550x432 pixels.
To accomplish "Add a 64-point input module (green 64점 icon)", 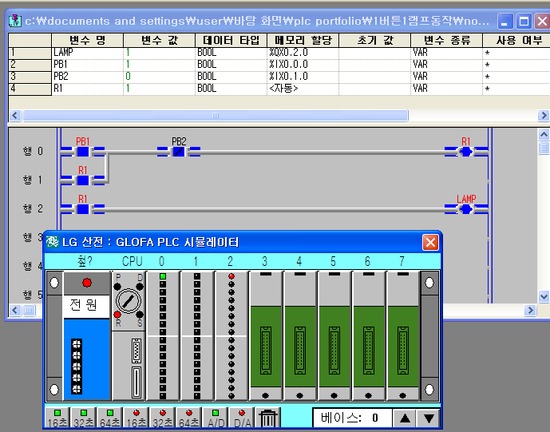I will click(110, 418).
